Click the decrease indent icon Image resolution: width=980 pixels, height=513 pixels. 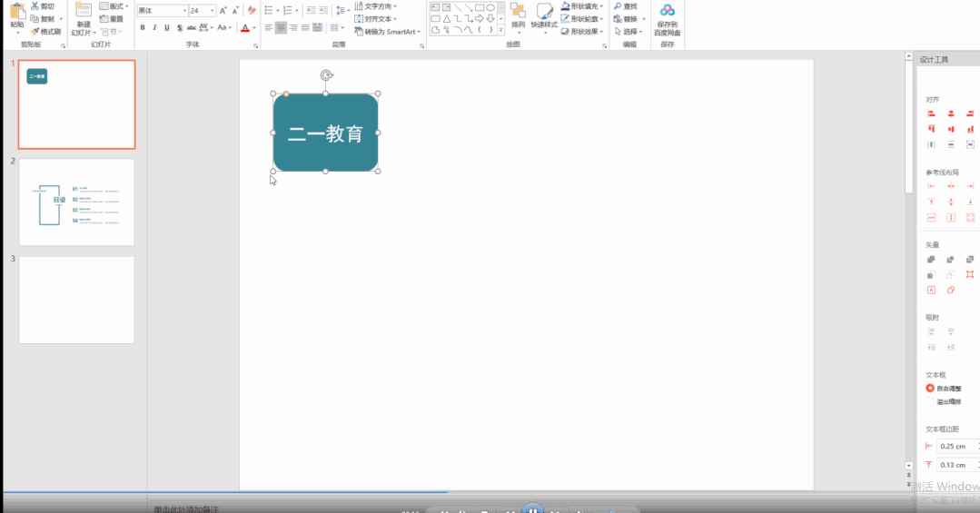[311, 11]
